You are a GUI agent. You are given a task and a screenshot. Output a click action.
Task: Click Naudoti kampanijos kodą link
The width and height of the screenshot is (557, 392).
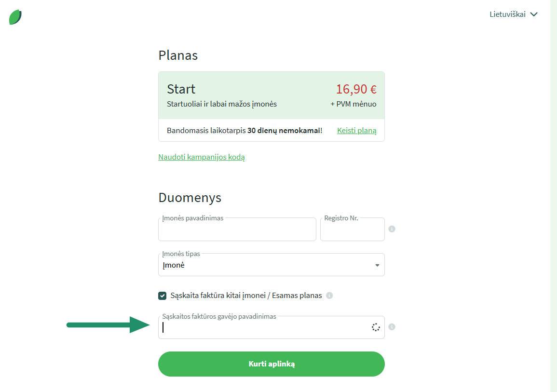point(202,157)
